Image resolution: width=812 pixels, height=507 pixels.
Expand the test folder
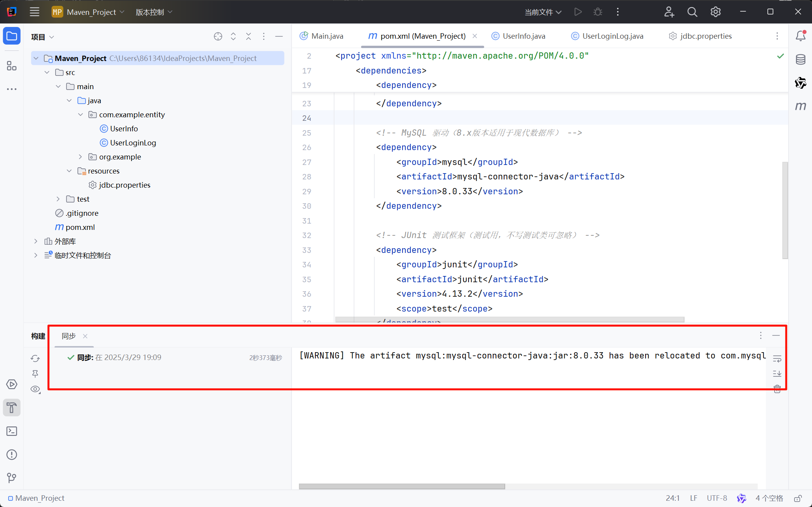pyautogui.click(x=58, y=199)
